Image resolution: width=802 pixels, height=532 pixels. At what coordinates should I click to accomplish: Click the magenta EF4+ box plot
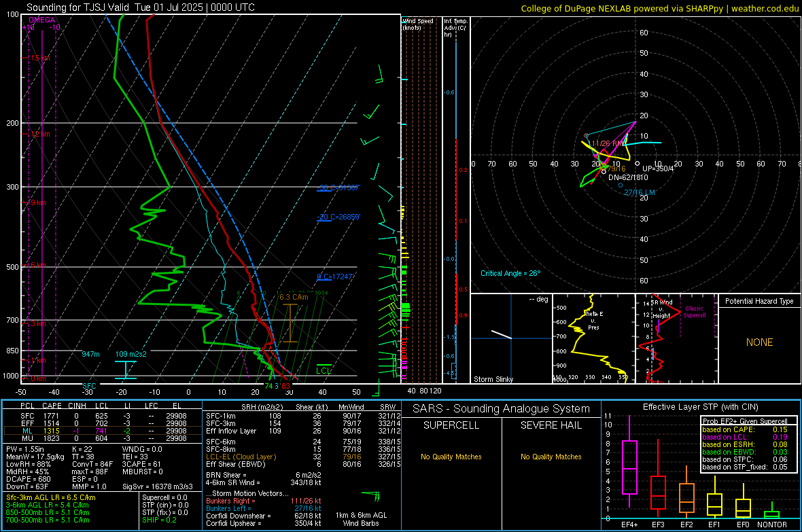629,461
